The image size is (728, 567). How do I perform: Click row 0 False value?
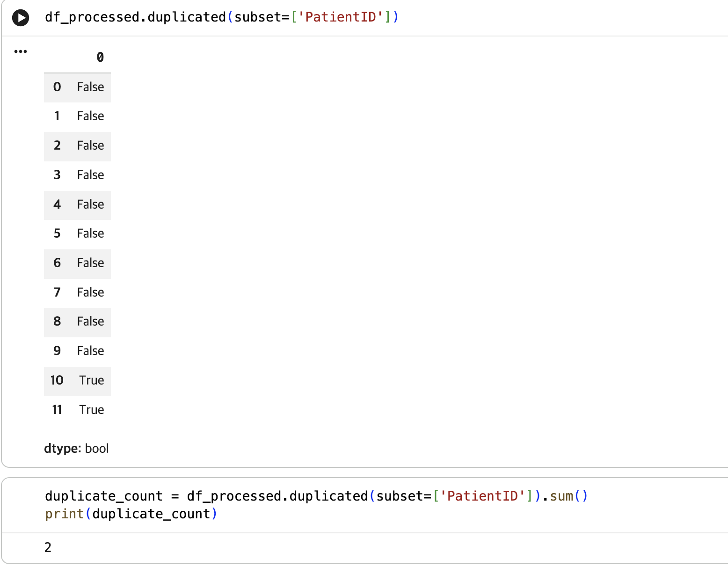91,87
